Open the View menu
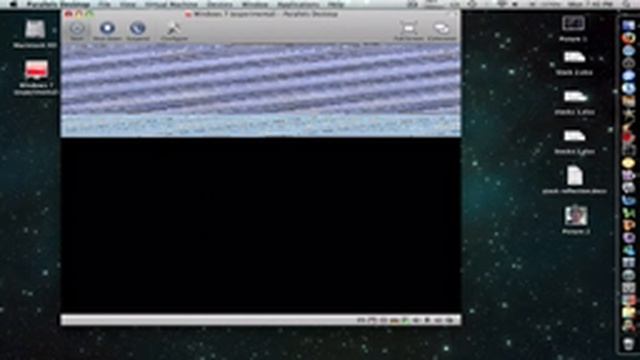This screenshot has height=360, width=640. [x=128, y=4]
